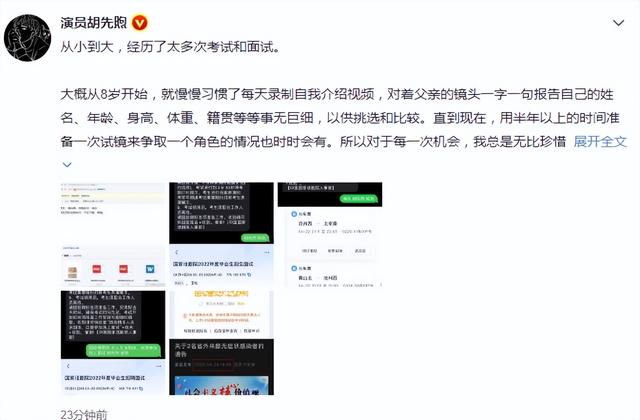This screenshot has width=640, height=420.
Task: Click the brown archive file icon in first image
Action: click(x=72, y=272)
